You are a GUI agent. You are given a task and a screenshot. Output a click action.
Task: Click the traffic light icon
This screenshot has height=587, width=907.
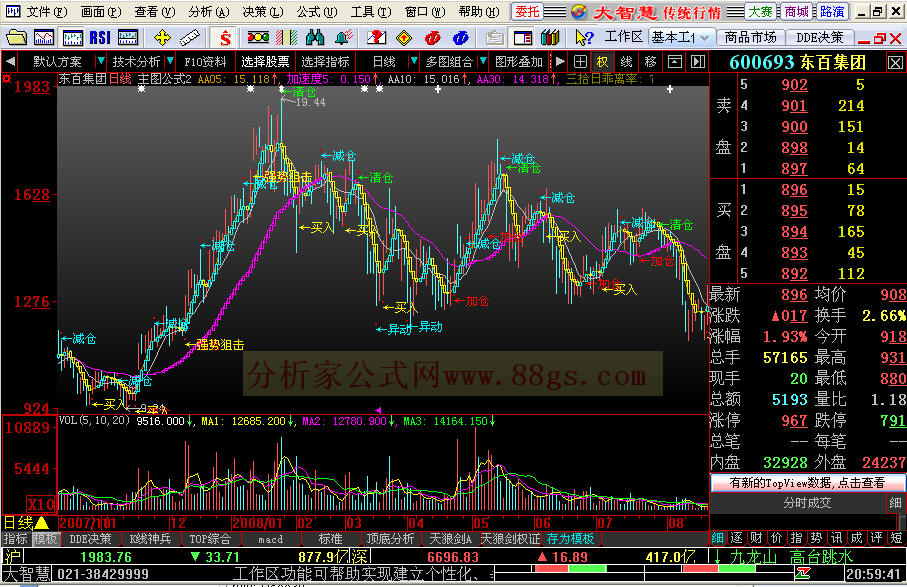(x=258, y=38)
